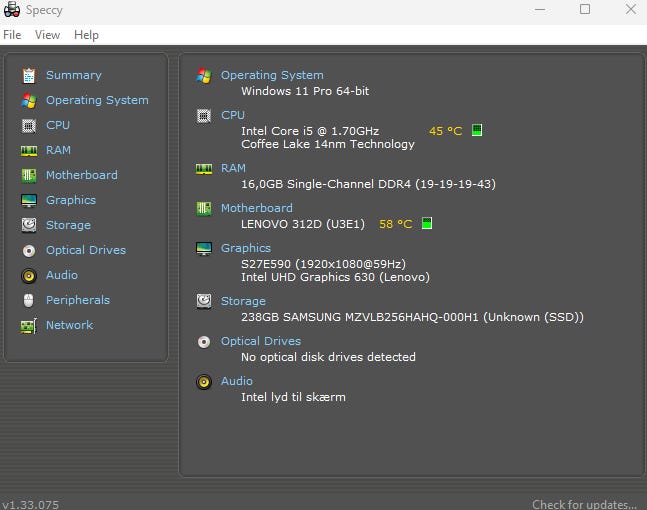Click the RAM module icon in the sidebar
Image resolution: width=647 pixels, height=510 pixels.
tap(29, 151)
